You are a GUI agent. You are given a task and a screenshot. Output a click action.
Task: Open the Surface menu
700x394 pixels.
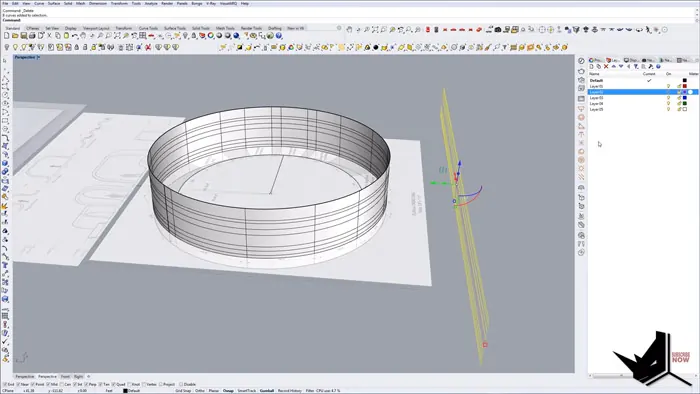54,3
